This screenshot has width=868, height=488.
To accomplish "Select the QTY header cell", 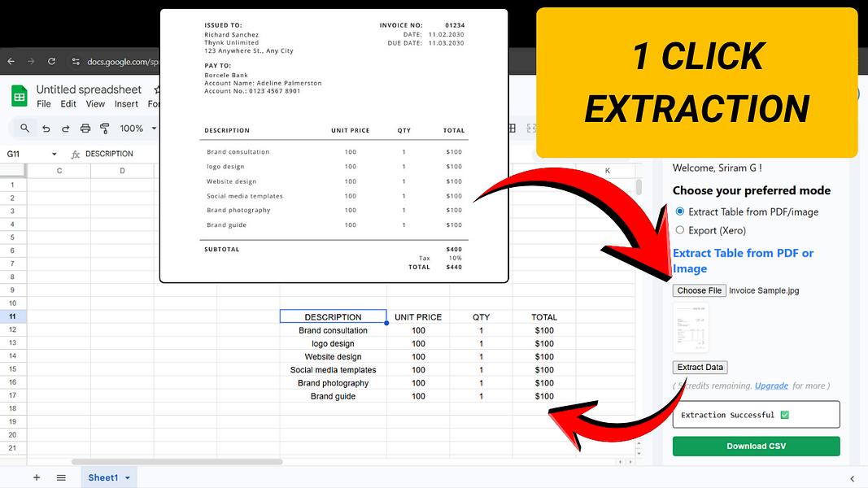I will pyautogui.click(x=481, y=317).
